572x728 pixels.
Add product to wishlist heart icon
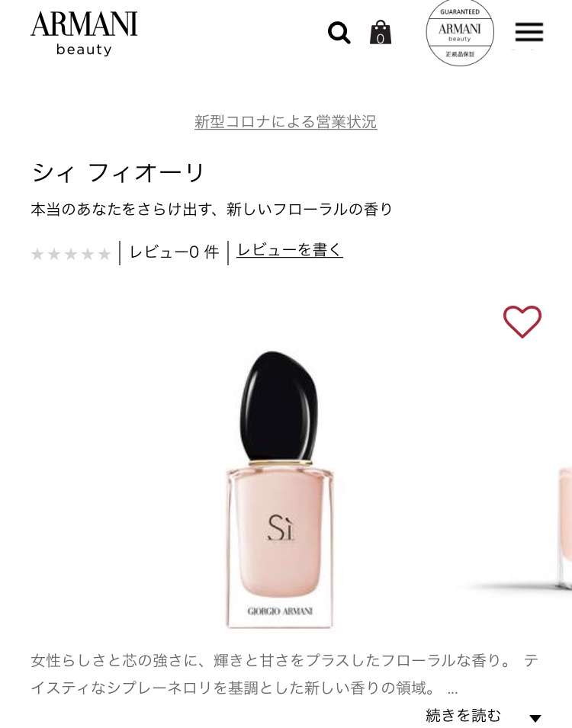click(522, 321)
